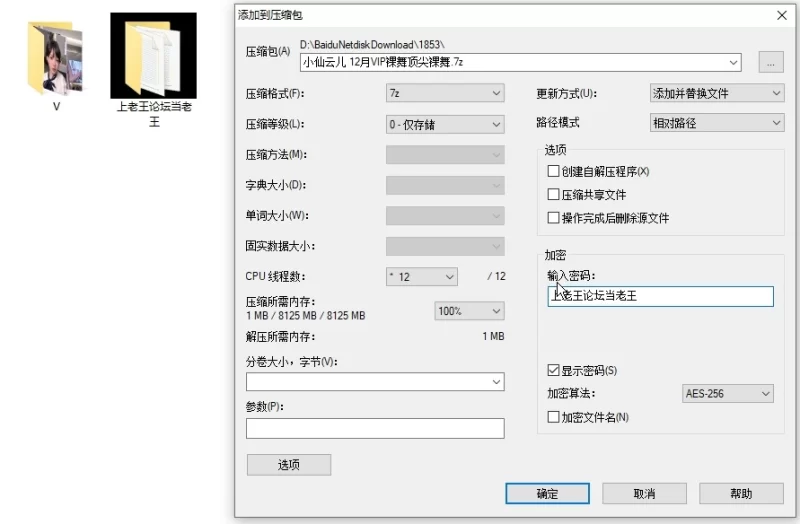Uncheck the 显示密码 checkbox
Screen dimensions: 800x524
(x=553, y=370)
